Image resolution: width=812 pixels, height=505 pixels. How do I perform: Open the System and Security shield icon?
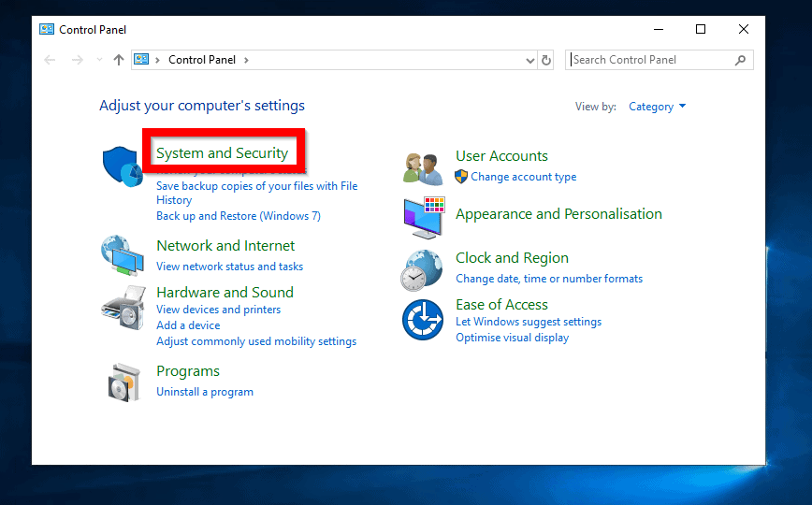[x=123, y=166]
